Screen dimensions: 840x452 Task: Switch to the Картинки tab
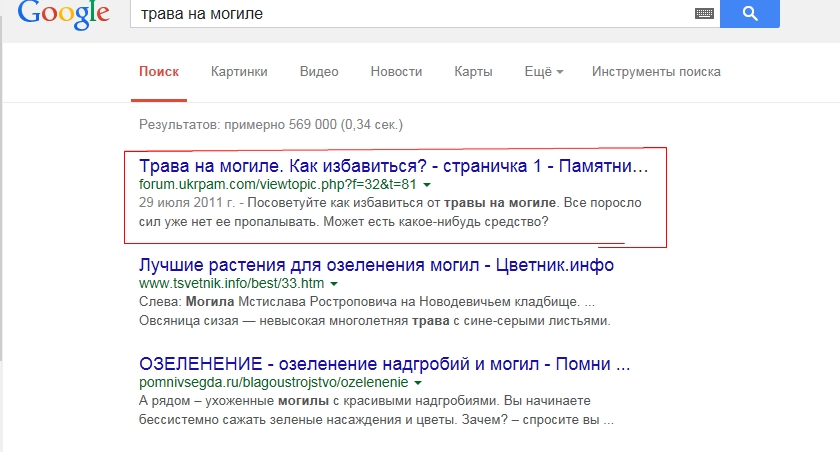[x=239, y=72]
